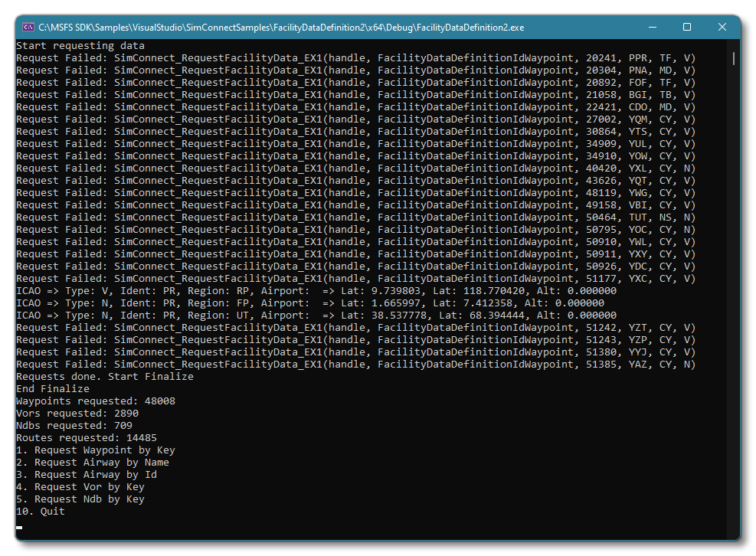This screenshot has height=556, width=756.
Task: Click the Request Airway by Name line
Action: (x=92, y=462)
